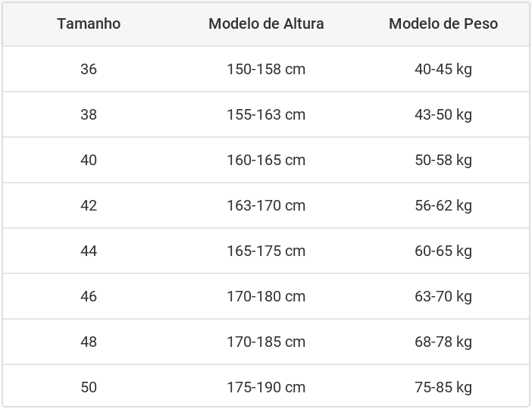Select size 44 cell
The image size is (532, 409).
click(89, 251)
